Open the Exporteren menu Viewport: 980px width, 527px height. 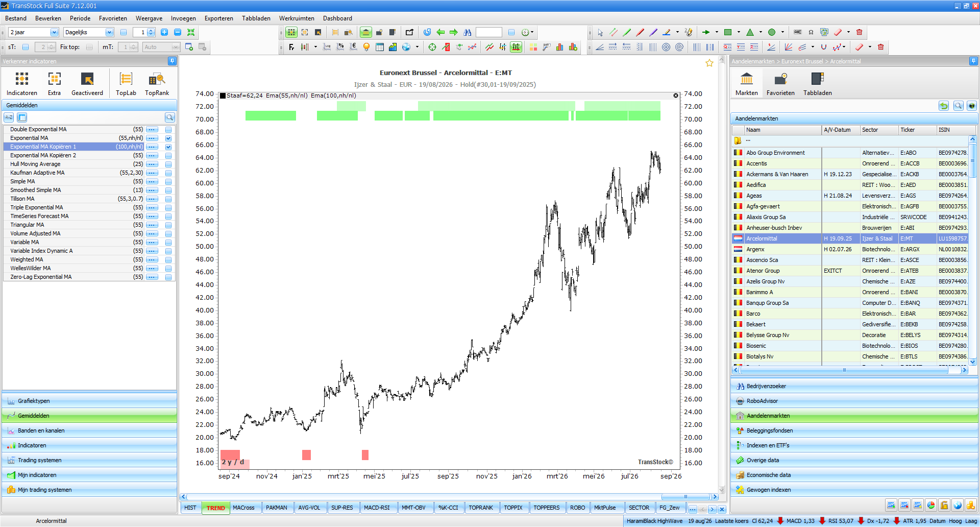click(x=219, y=18)
